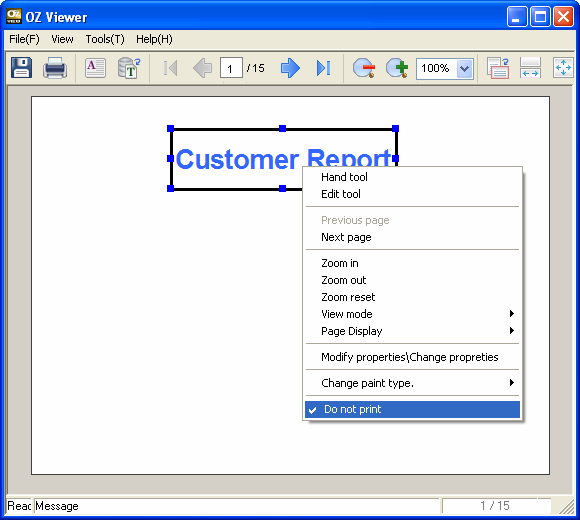Click the page number input field
580x520 pixels.
[231, 68]
